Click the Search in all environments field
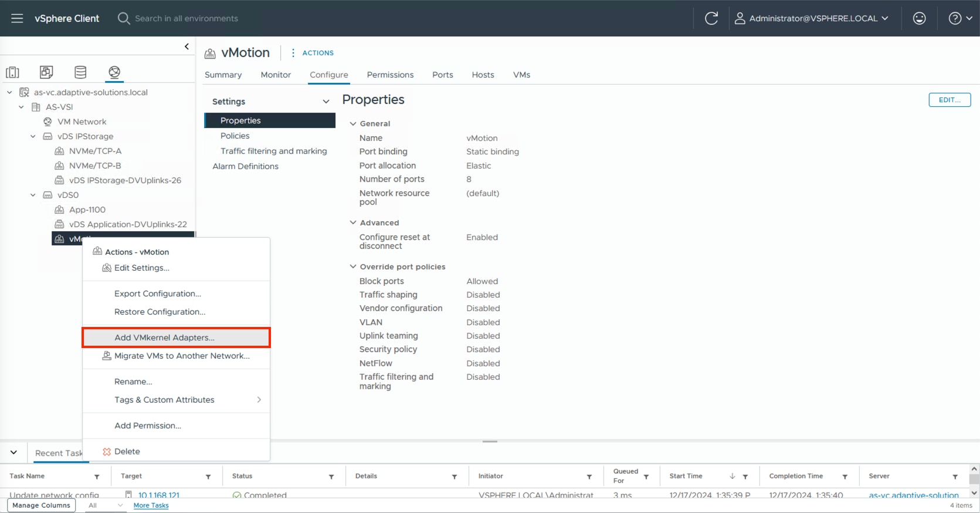 (186, 18)
